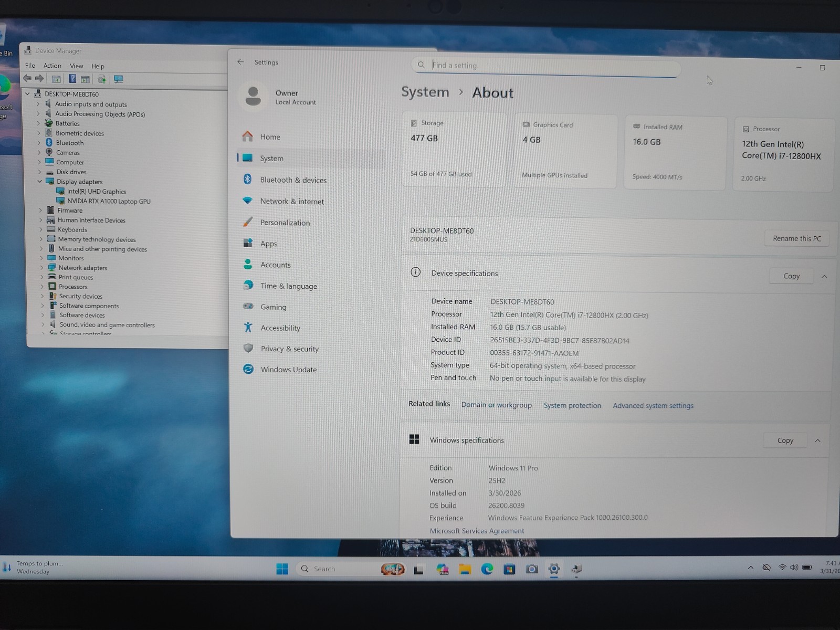Viewport: 840px width, 630px height.
Task: Open Microsoft Services Agreement link
Action: (477, 531)
